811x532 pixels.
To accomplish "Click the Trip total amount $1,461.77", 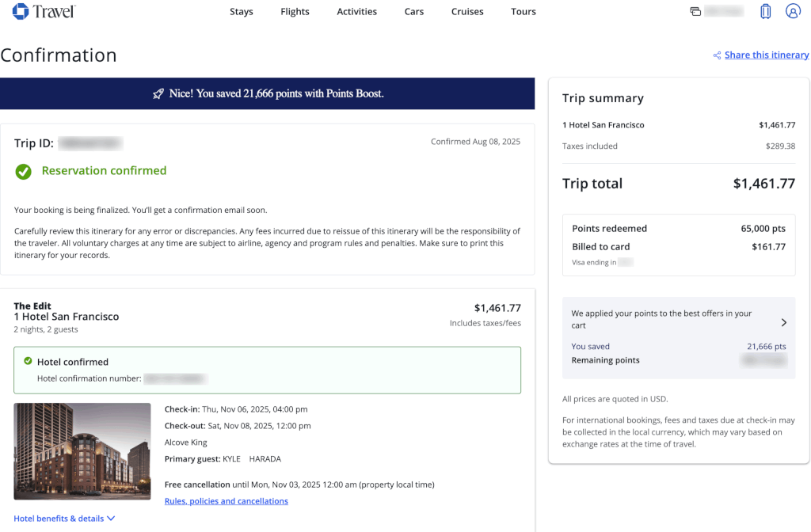I will tap(764, 184).
